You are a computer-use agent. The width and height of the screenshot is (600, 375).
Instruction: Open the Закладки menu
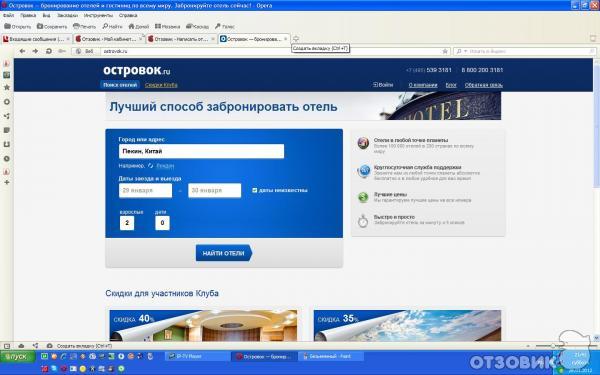(x=67, y=15)
